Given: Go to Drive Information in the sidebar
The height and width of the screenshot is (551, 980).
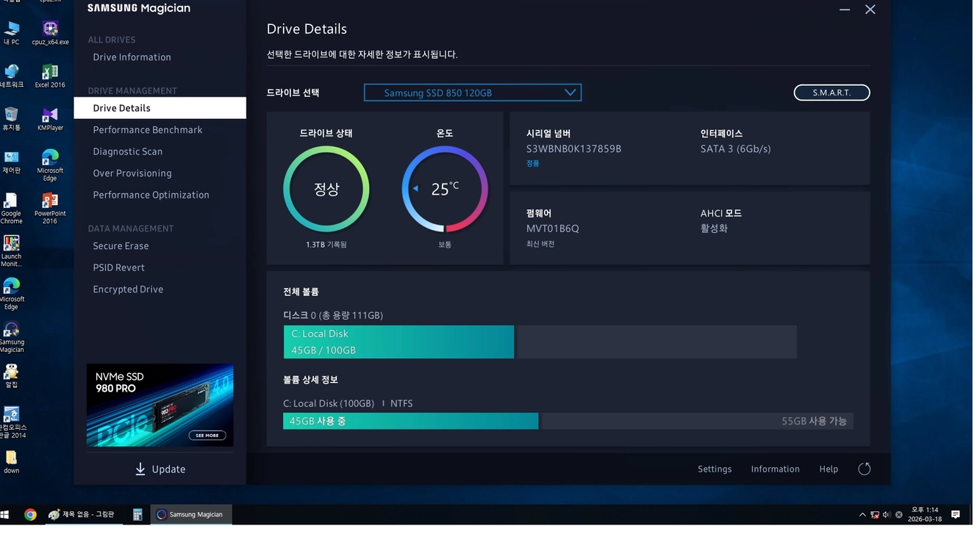Looking at the screenshot, I should point(132,57).
